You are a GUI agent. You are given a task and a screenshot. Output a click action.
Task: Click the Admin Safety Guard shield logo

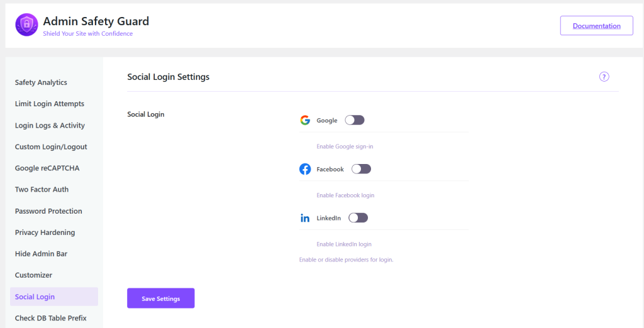(26, 25)
